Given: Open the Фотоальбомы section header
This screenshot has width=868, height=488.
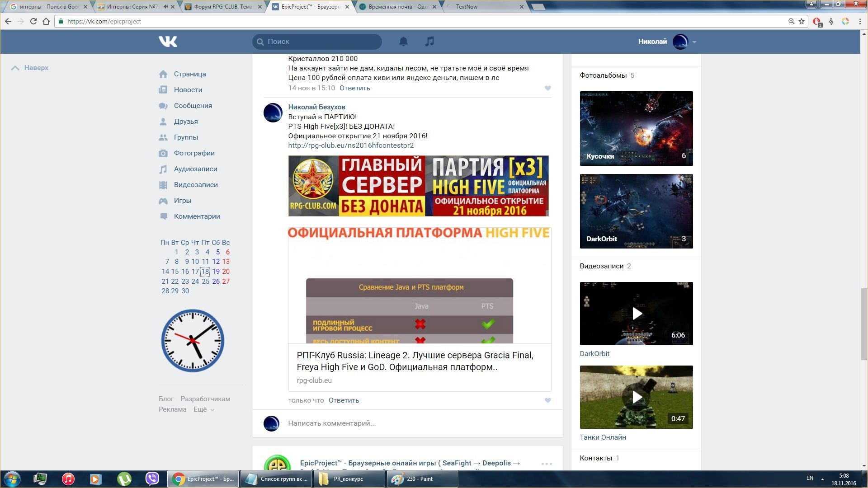Looking at the screenshot, I should [x=603, y=75].
